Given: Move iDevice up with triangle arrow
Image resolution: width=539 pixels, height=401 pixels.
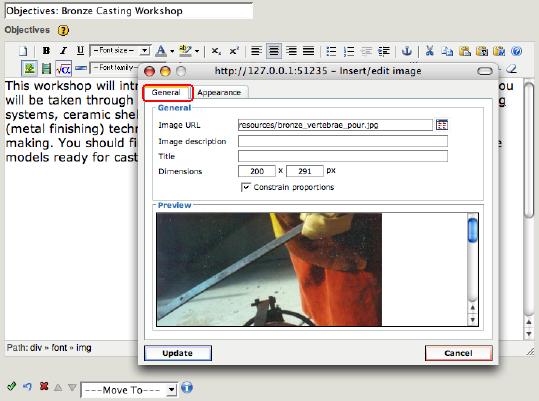Looking at the screenshot, I should pos(58,388).
